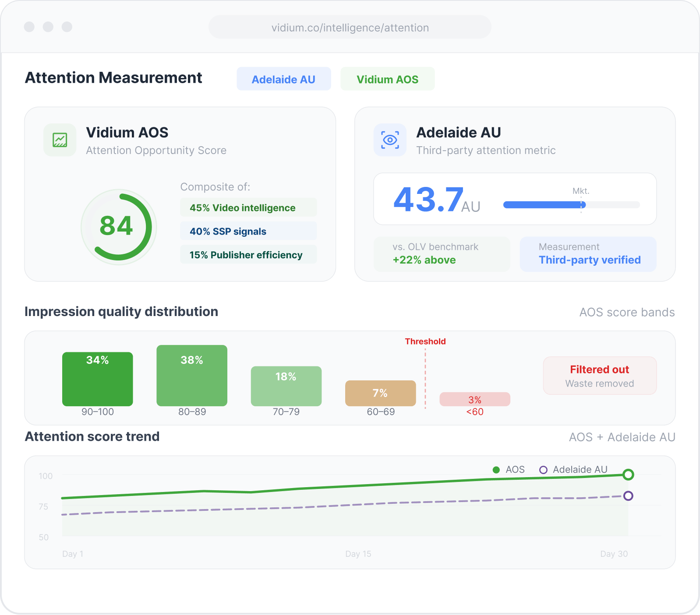Click the Attention Measurement heading

[x=113, y=77]
